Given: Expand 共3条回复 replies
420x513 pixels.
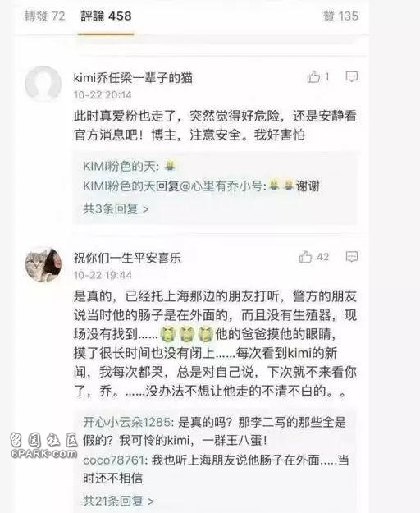Looking at the screenshot, I should click(116, 208).
